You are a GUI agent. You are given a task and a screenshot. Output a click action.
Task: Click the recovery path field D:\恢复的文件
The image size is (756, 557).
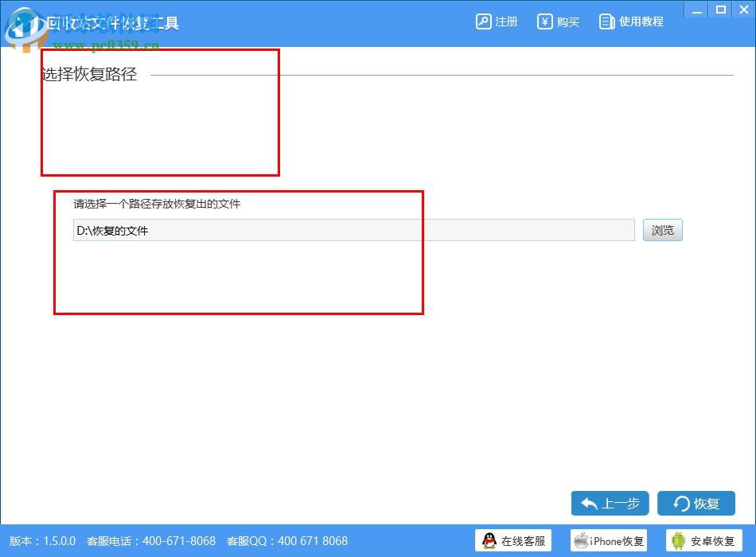(354, 230)
